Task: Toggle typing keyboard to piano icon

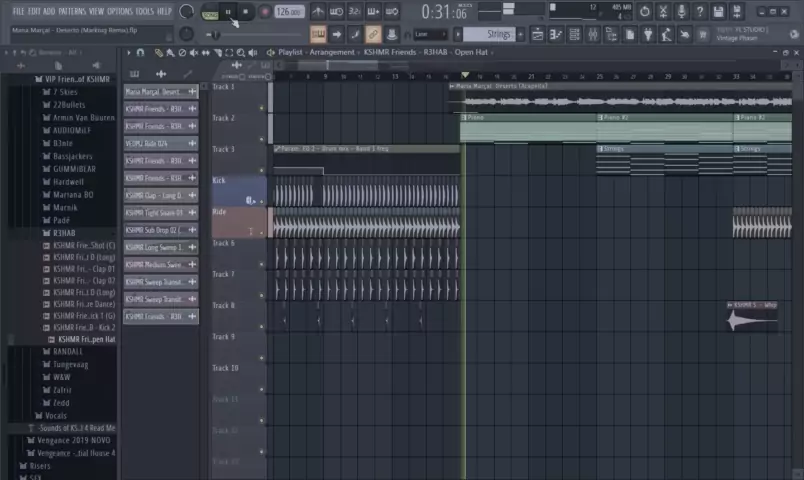Action: (x=318, y=34)
